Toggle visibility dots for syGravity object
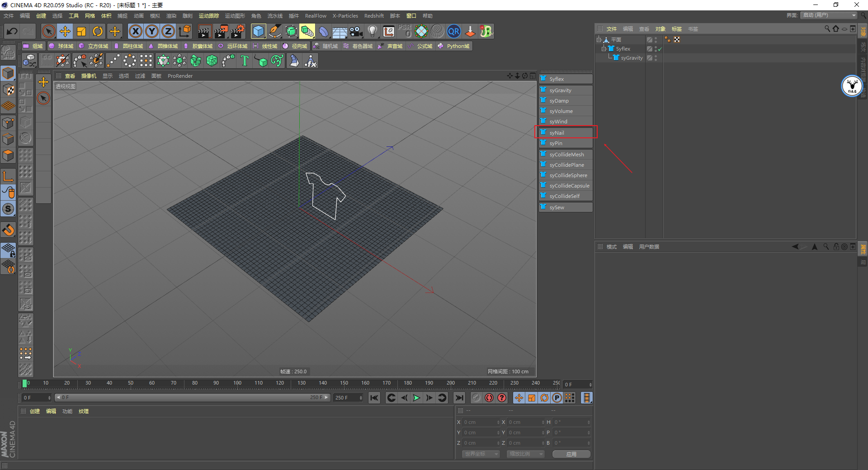 pos(656,58)
